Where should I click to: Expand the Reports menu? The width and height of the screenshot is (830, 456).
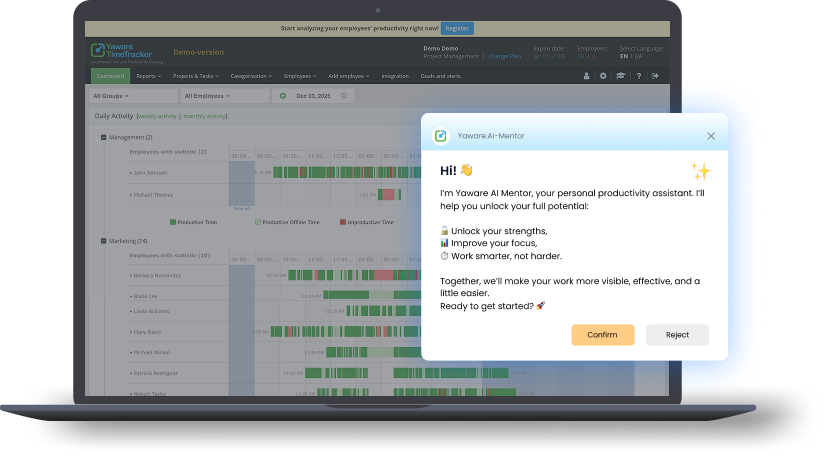(x=149, y=76)
